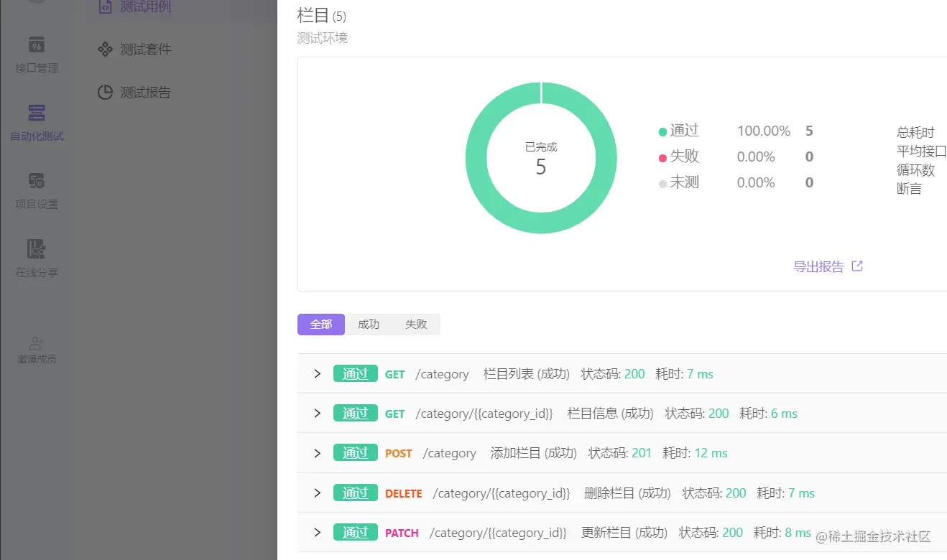This screenshot has height=560, width=947.
Task: Expand the 更新栏目 PATCH row
Action: pyautogui.click(x=317, y=533)
